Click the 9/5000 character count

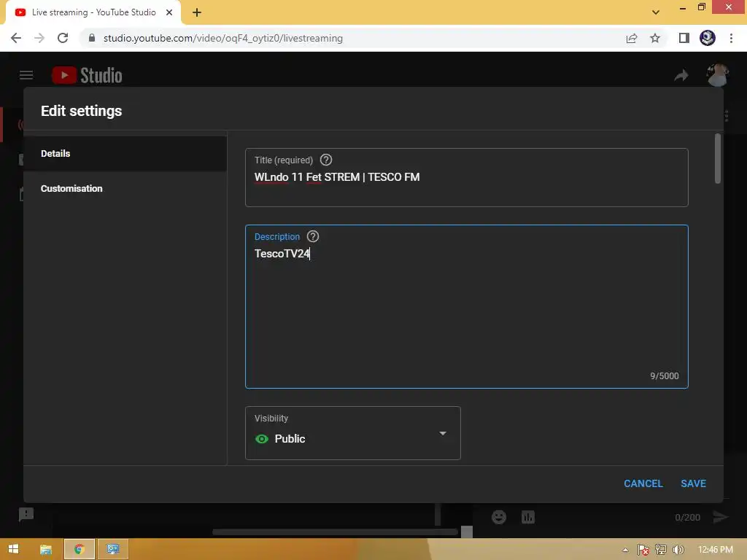[x=665, y=376]
